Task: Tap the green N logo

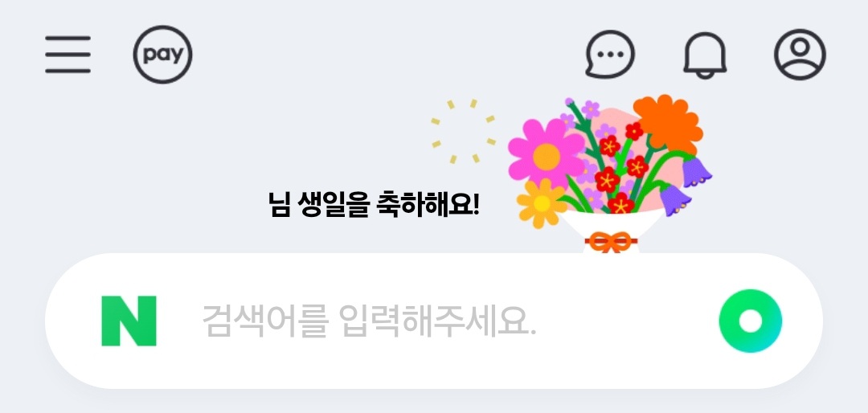Action: coord(129,321)
